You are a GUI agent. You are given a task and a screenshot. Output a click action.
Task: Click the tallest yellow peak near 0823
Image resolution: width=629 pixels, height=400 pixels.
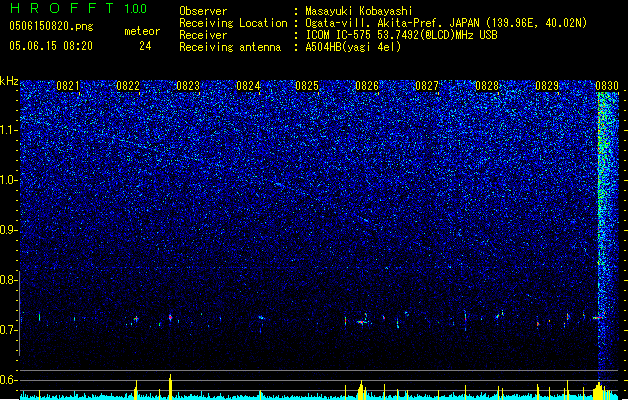tap(170, 387)
